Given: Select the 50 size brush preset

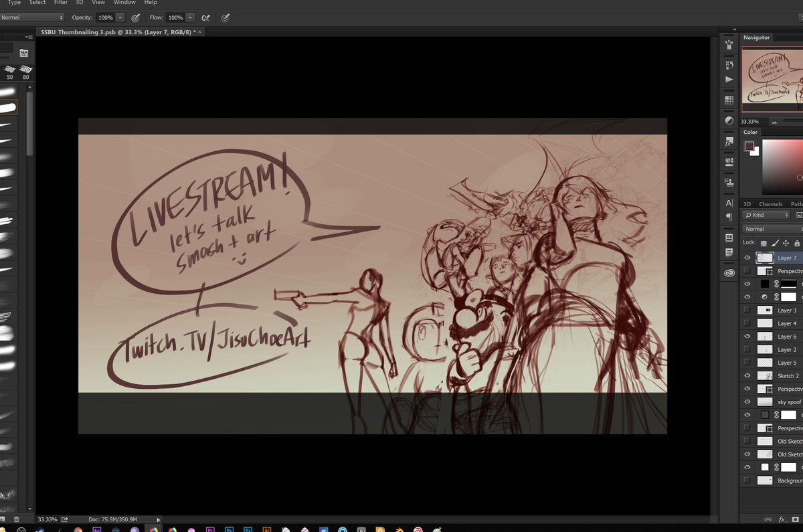Looking at the screenshot, I should click(9, 72).
